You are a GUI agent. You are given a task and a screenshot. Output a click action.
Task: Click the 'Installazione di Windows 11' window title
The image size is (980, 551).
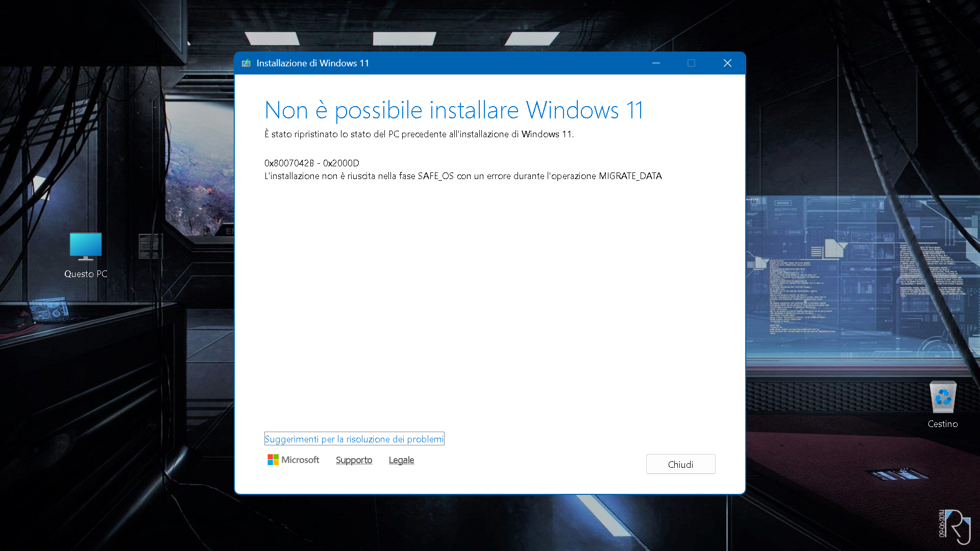pyautogui.click(x=312, y=63)
